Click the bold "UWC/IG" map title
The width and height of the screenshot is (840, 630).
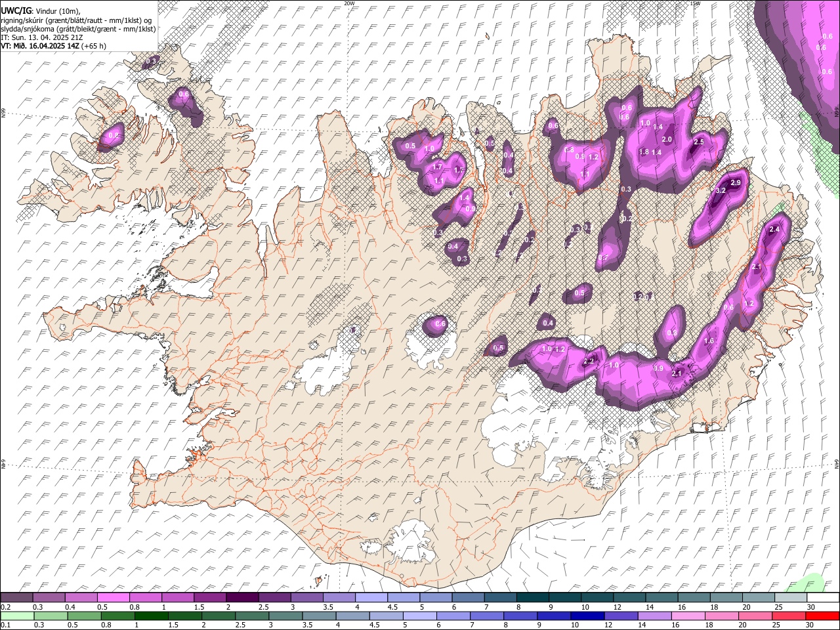click(16, 11)
